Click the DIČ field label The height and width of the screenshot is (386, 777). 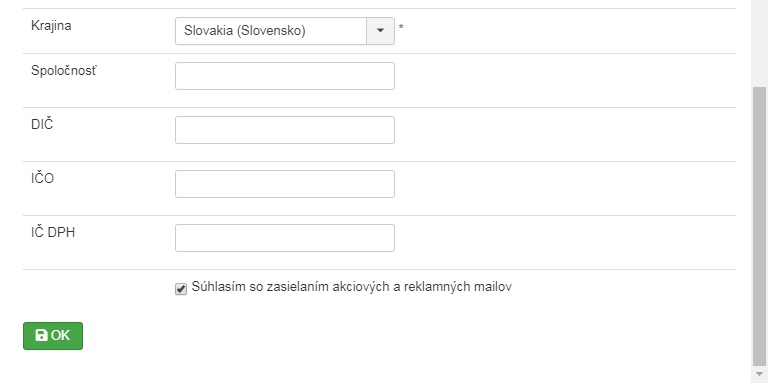42,125
